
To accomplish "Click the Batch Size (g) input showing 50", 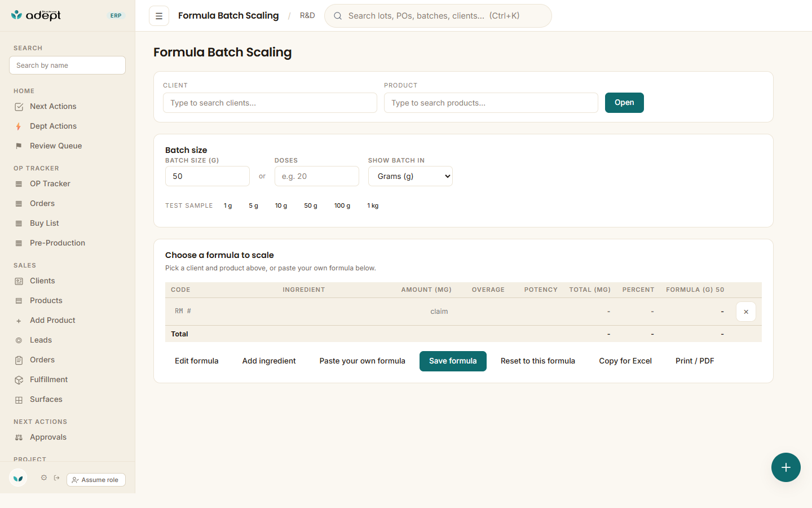I will pyautogui.click(x=208, y=176).
